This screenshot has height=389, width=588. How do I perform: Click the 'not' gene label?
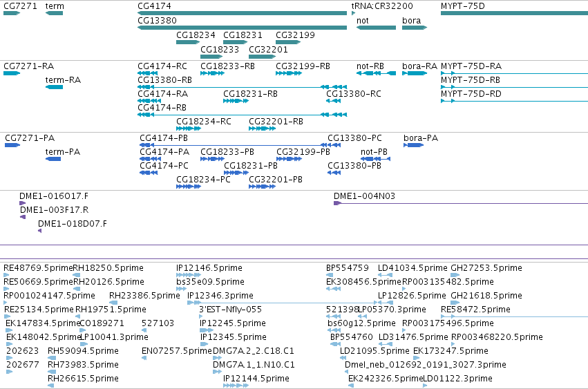[x=363, y=20]
